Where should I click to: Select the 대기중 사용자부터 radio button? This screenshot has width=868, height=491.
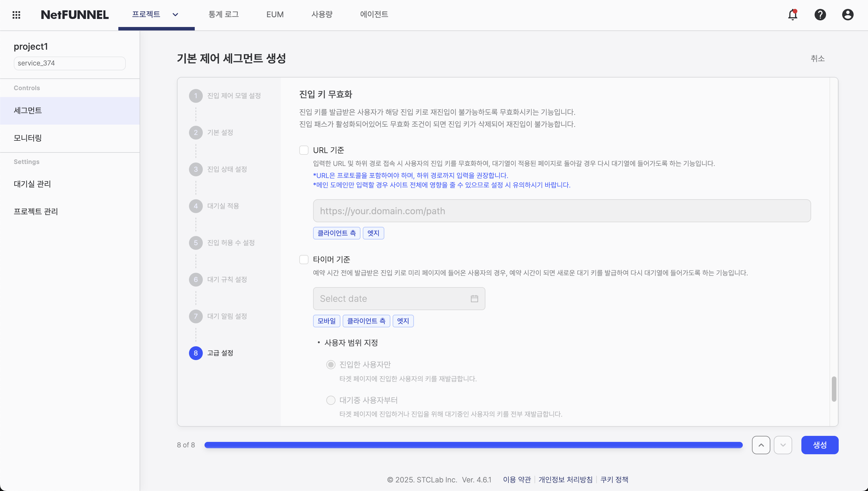tap(331, 400)
